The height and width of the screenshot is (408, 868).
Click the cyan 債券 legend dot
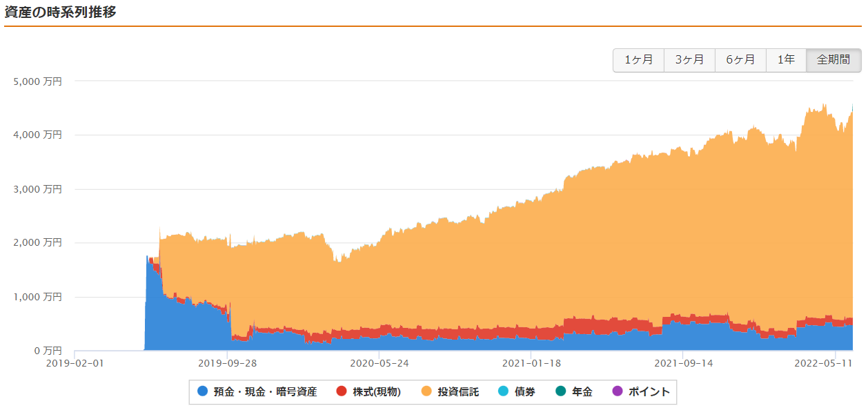pyautogui.click(x=503, y=391)
